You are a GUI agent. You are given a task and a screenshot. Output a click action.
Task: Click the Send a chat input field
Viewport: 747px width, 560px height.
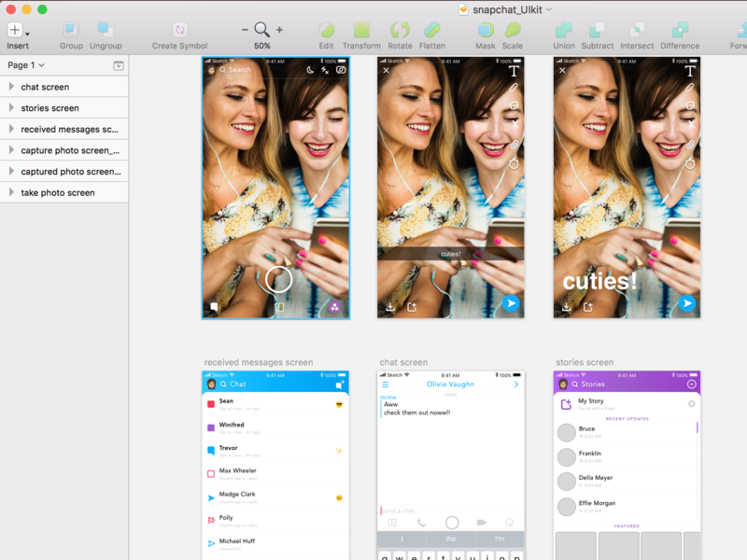click(451, 511)
